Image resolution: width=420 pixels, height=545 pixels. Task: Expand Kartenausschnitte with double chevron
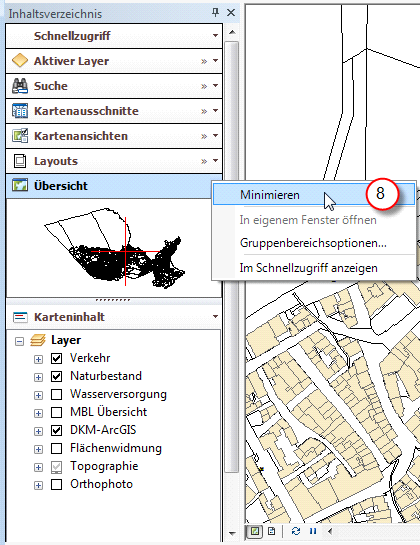[x=204, y=112]
